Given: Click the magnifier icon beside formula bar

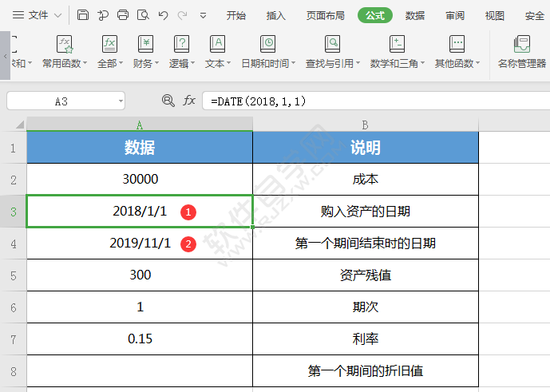Looking at the screenshot, I should point(168,101).
